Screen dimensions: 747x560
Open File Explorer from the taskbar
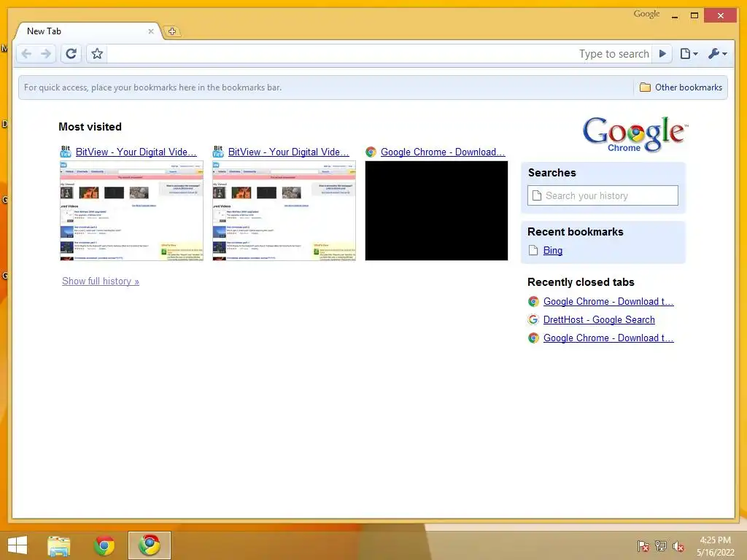[x=59, y=545]
